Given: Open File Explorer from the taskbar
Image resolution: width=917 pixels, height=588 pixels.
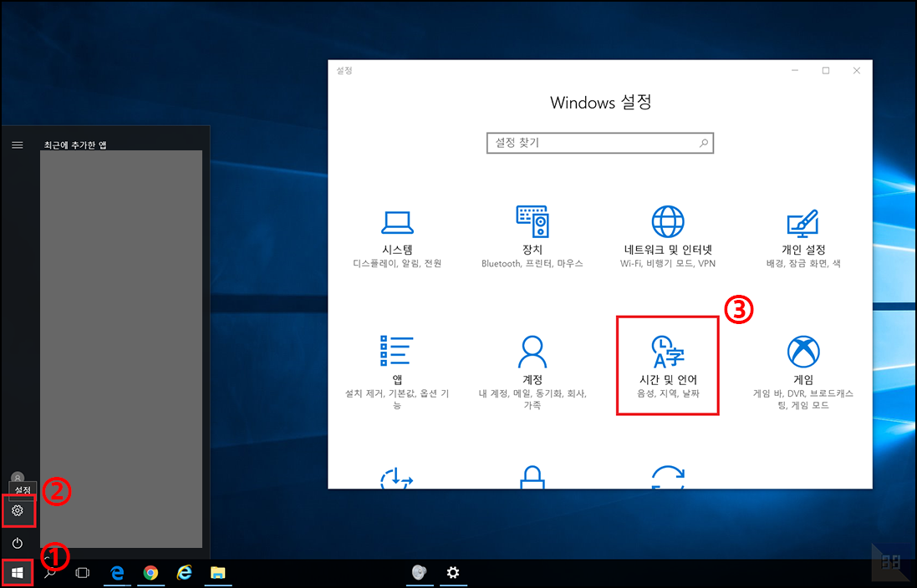Looking at the screenshot, I should pos(218,573).
